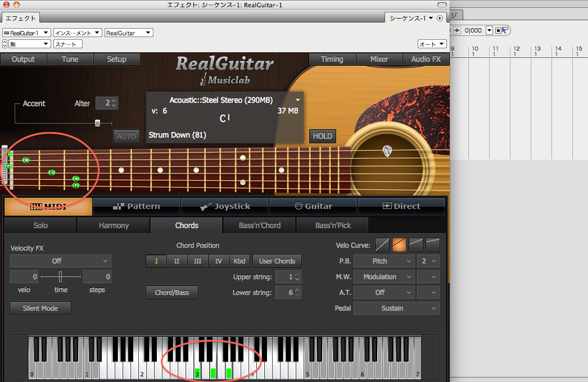
Task: Switch to the Bass'n'Chord tab
Action: click(260, 225)
